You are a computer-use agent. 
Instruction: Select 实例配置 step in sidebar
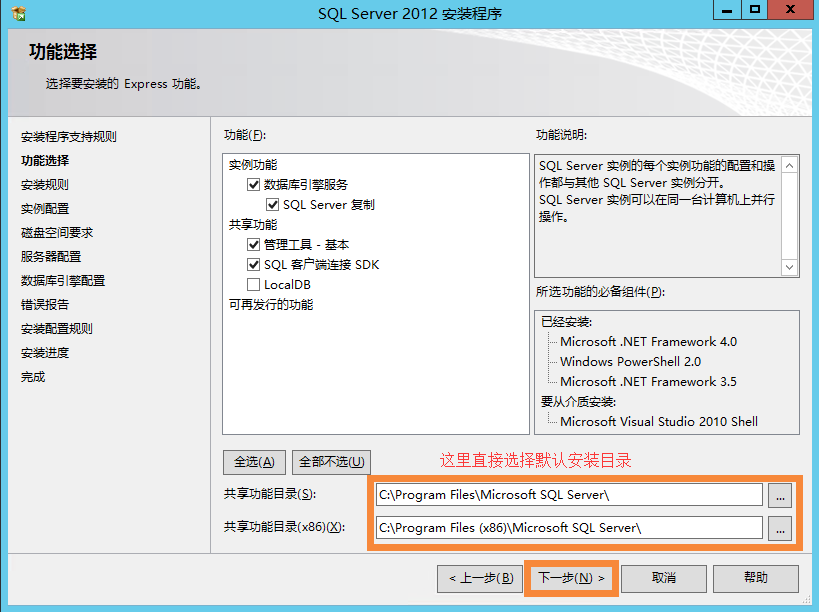[45, 209]
